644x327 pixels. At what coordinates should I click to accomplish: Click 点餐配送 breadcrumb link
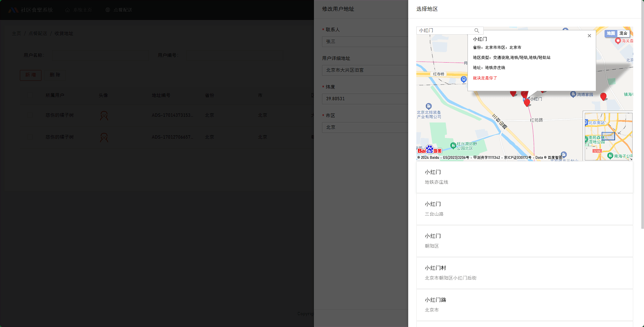point(38,33)
